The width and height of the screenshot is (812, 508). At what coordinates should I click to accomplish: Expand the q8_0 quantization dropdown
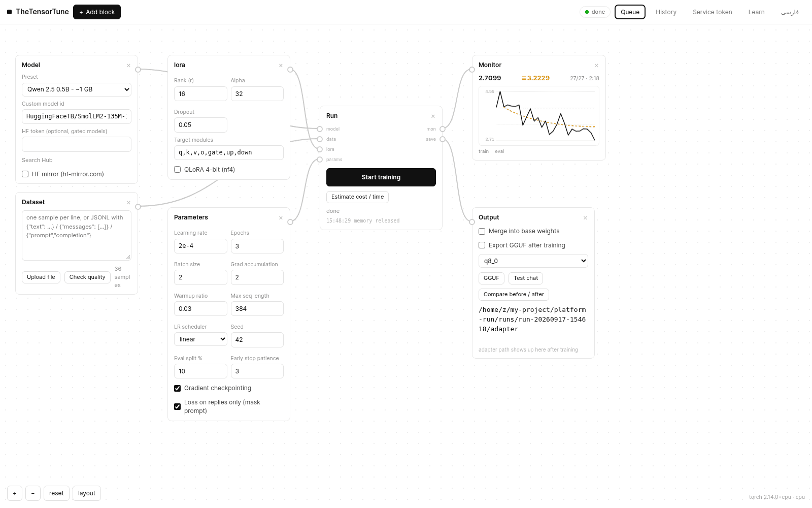[533, 261]
